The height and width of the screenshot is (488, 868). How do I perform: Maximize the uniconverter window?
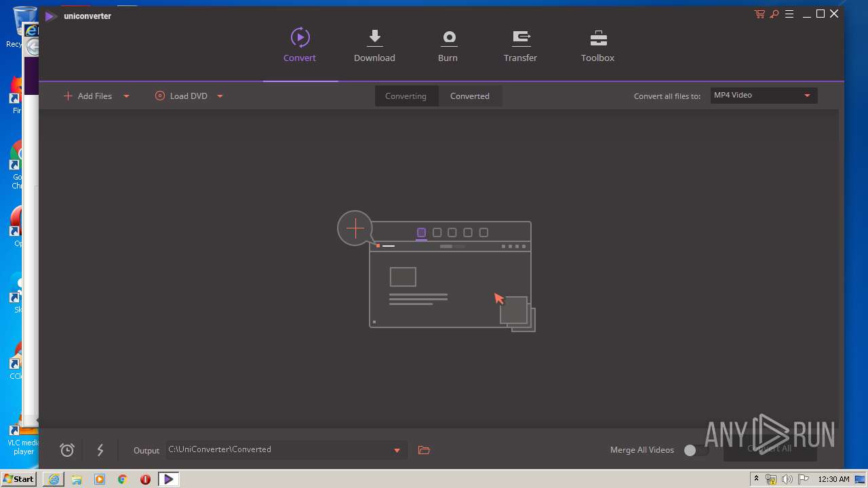(821, 14)
